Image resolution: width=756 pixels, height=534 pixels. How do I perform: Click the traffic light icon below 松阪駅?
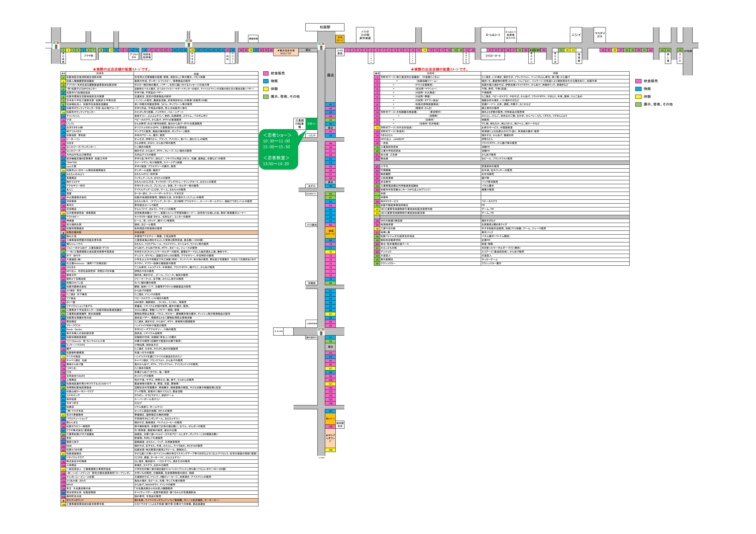click(321, 46)
